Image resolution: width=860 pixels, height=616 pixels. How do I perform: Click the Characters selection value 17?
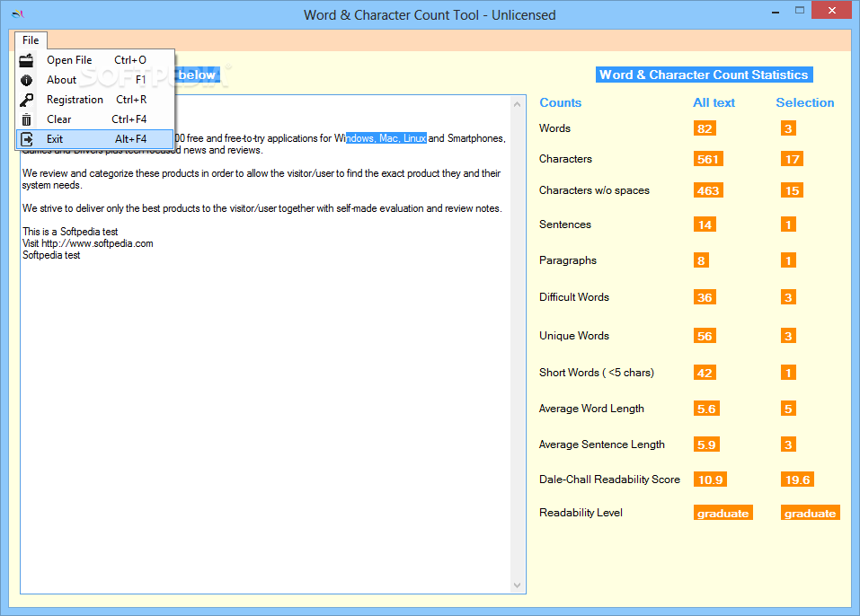pyautogui.click(x=792, y=159)
